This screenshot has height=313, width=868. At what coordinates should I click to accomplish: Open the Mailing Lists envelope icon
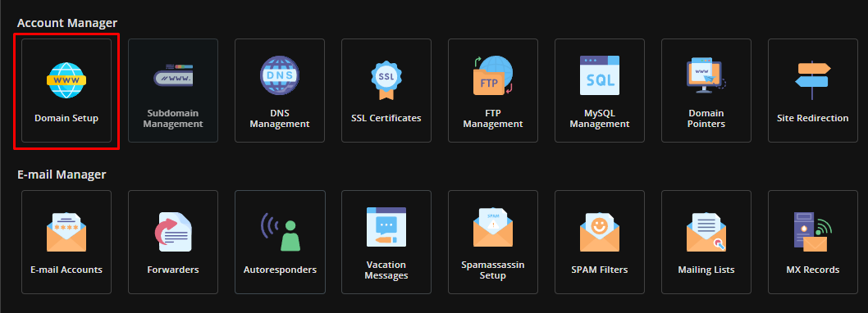pos(706,232)
